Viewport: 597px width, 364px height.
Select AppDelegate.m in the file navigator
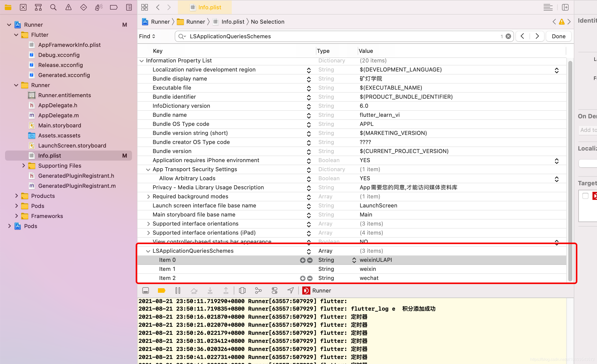pos(58,115)
